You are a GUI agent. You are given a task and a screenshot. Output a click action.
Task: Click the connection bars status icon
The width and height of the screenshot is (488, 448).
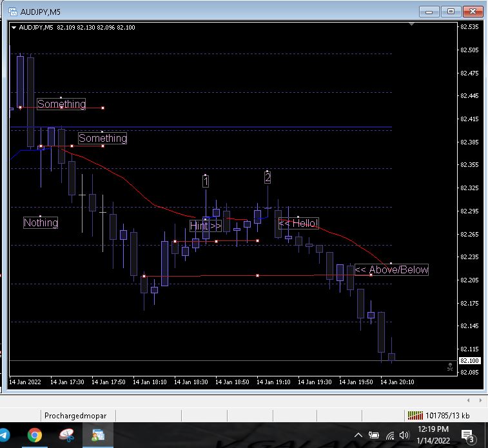point(415,415)
